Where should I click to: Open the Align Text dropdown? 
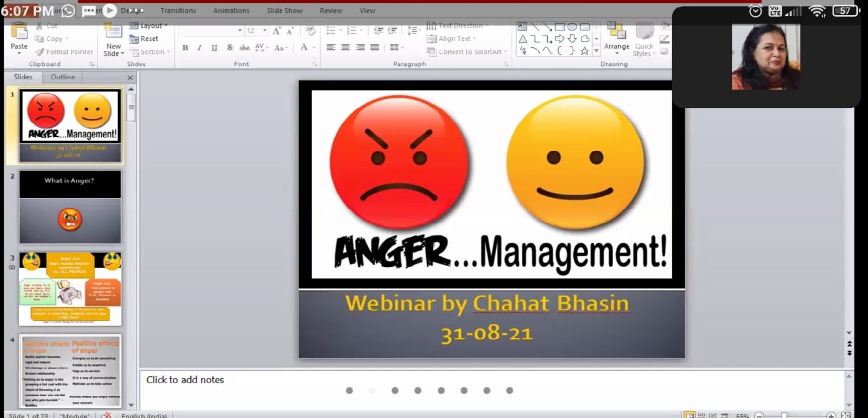click(458, 39)
